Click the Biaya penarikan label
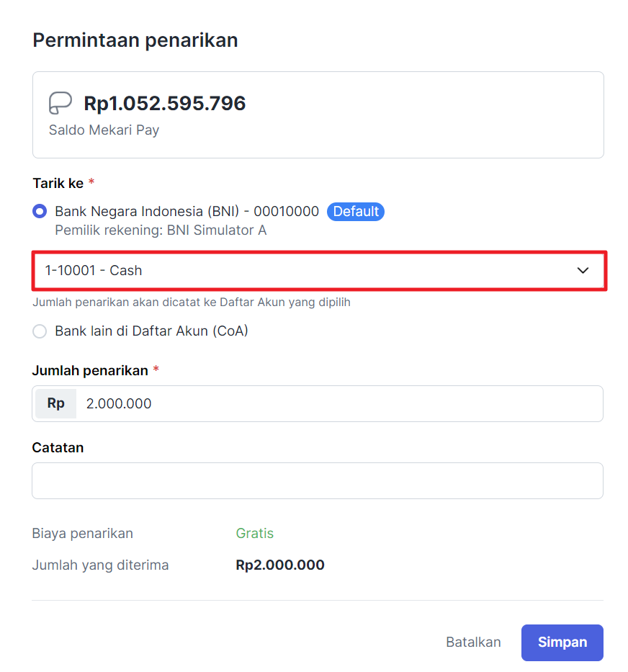 tap(83, 534)
